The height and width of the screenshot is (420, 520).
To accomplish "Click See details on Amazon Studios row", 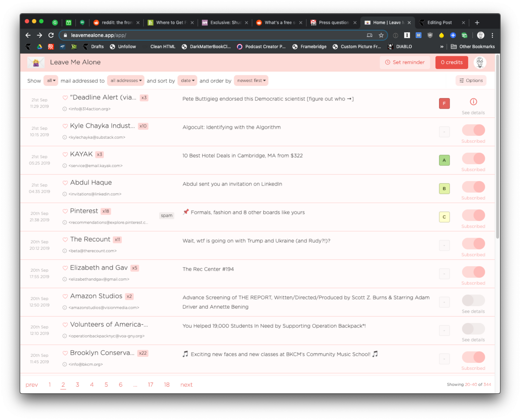I will point(472,311).
